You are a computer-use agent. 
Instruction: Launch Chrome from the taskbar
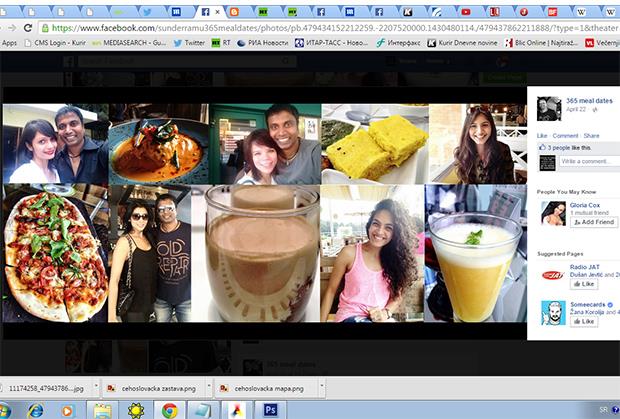[170, 409]
